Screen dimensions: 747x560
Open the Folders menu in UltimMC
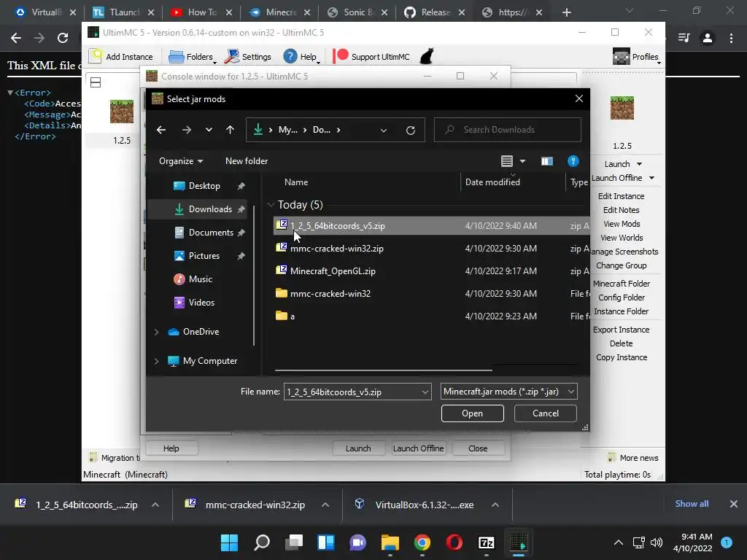[x=193, y=57]
